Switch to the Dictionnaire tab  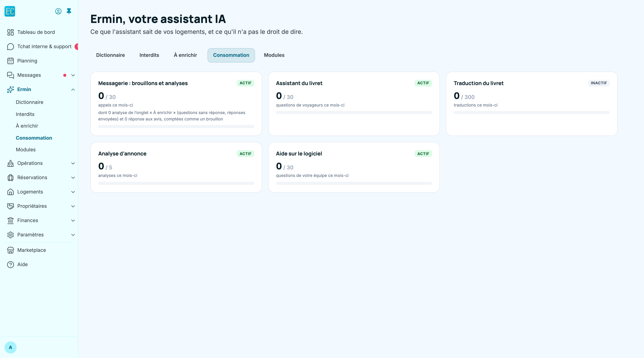pos(111,55)
